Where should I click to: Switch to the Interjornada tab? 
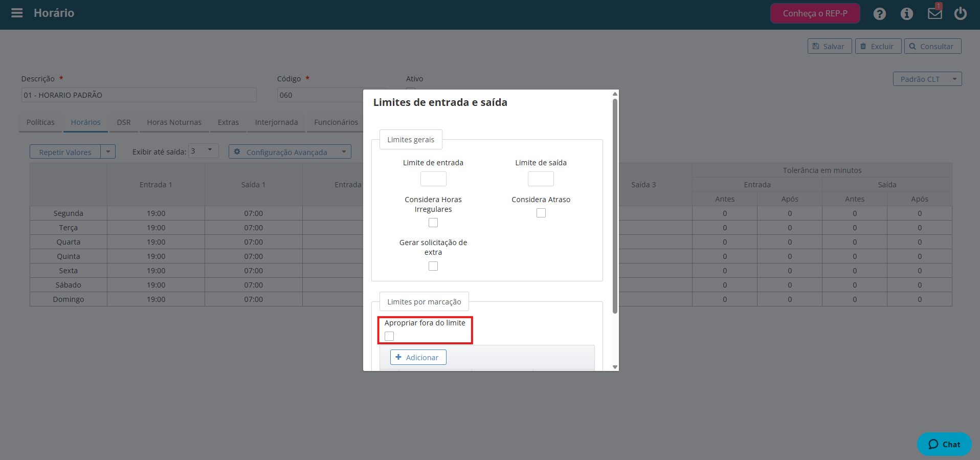click(276, 122)
